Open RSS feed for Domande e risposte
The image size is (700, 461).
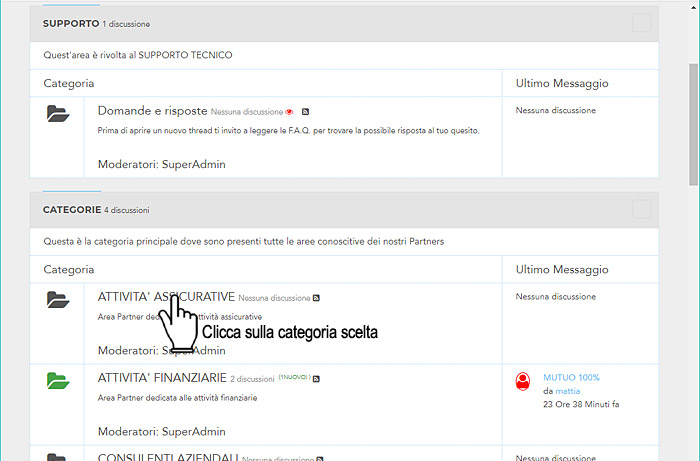(306, 112)
